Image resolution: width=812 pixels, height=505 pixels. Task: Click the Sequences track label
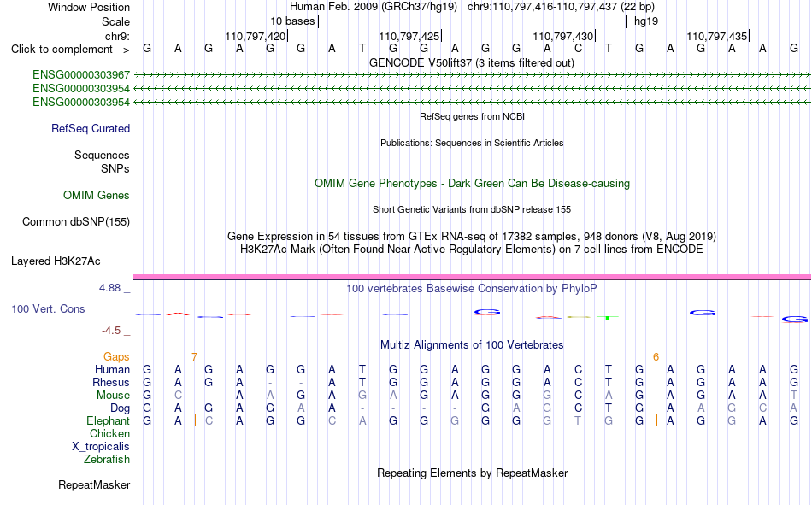pyautogui.click(x=102, y=155)
